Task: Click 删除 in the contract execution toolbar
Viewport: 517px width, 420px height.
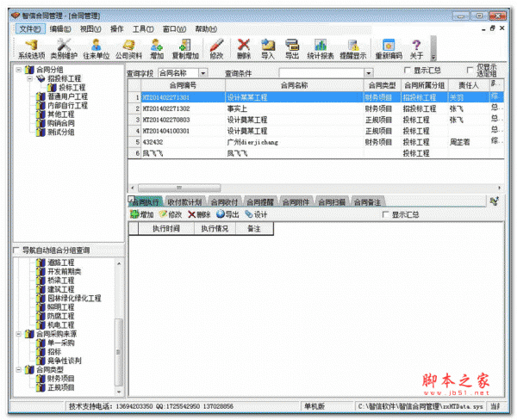Action: [x=199, y=214]
